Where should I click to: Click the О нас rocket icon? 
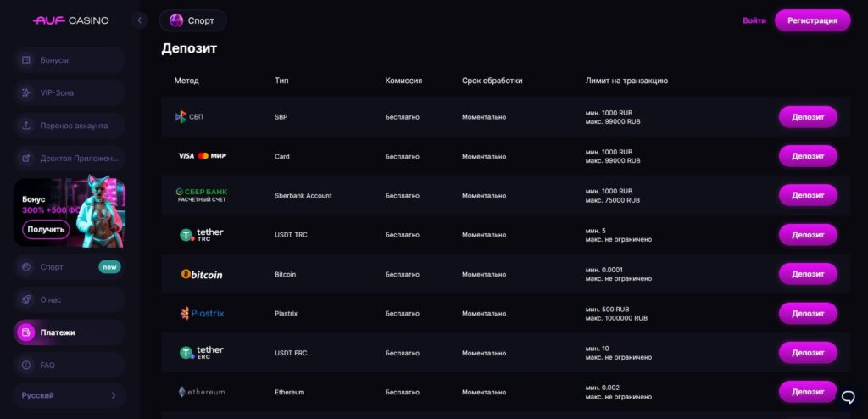[26, 300]
